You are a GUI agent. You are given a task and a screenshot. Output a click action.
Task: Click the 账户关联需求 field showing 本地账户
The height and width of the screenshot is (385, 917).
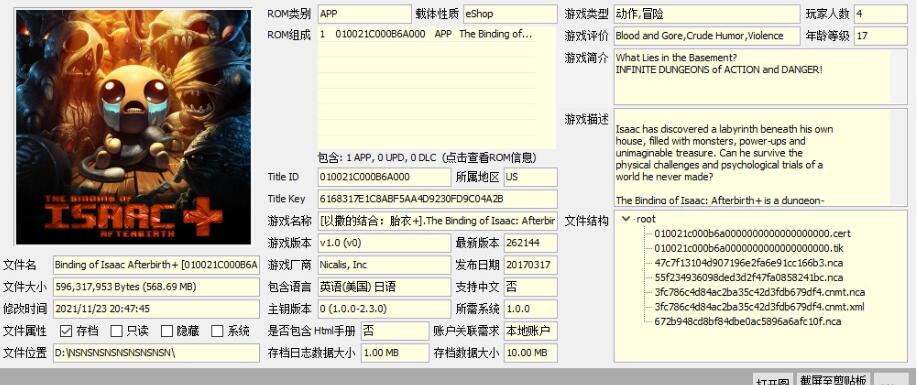530,331
